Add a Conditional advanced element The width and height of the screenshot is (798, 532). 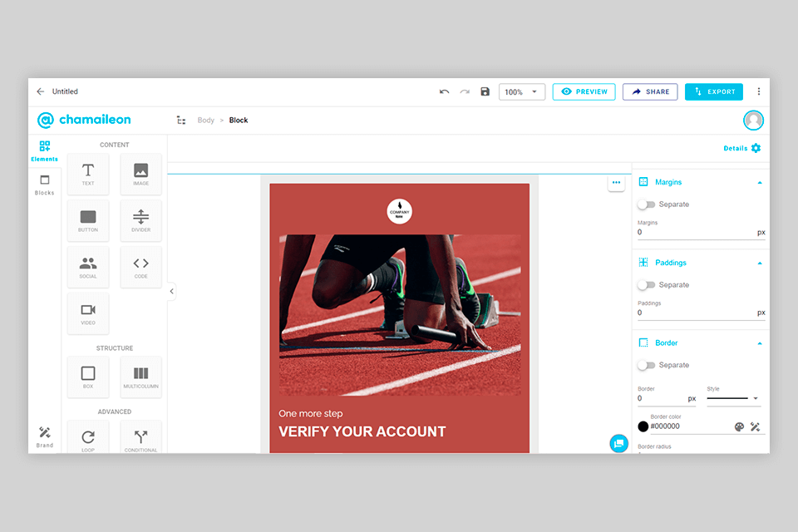coord(141,437)
